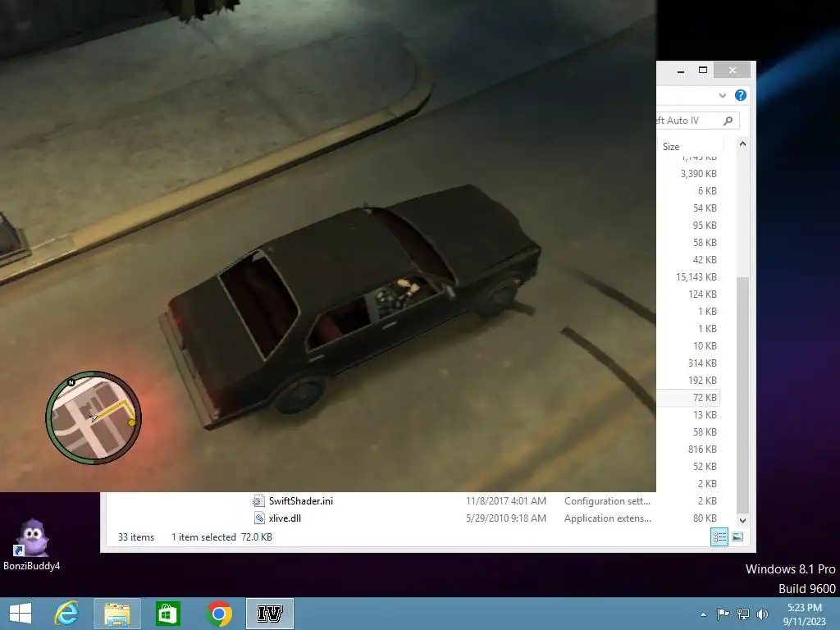
Task: Click the 124 KB size entry
Action: tap(702, 294)
